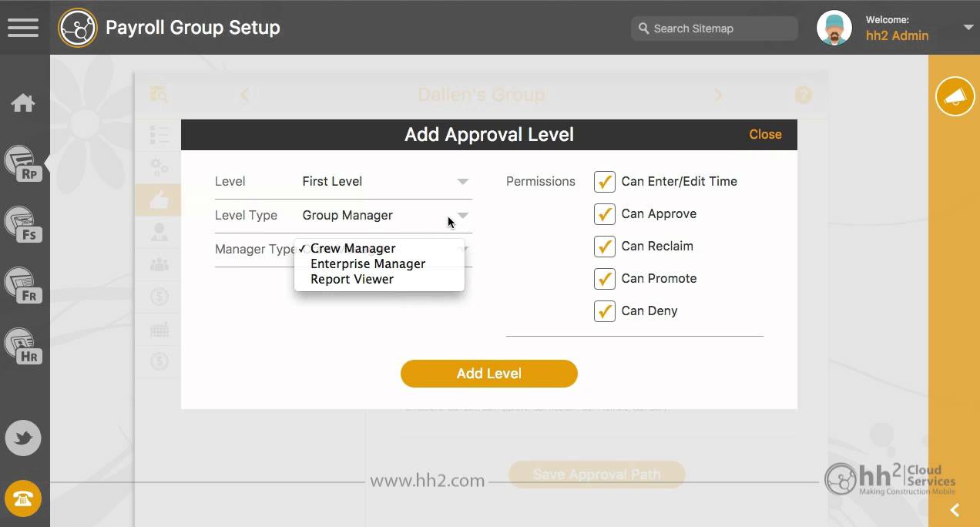Viewport: 980px width, 527px height.
Task: Click the Twitter bird icon
Action: pyautogui.click(x=23, y=438)
